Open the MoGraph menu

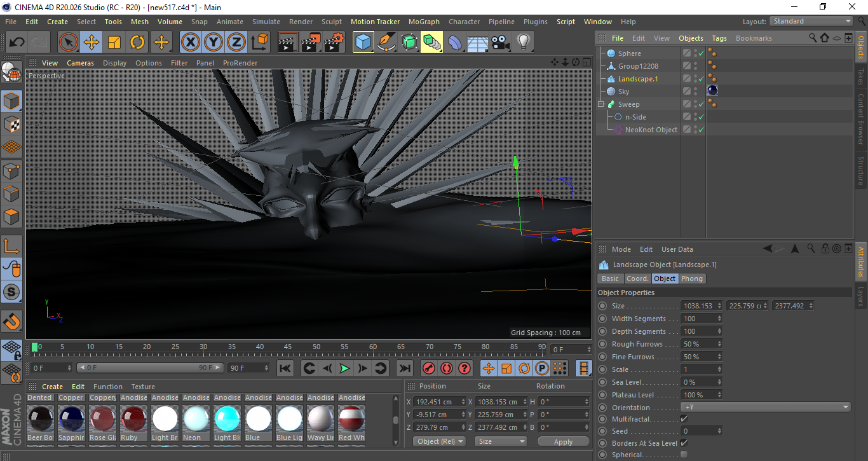click(x=424, y=22)
